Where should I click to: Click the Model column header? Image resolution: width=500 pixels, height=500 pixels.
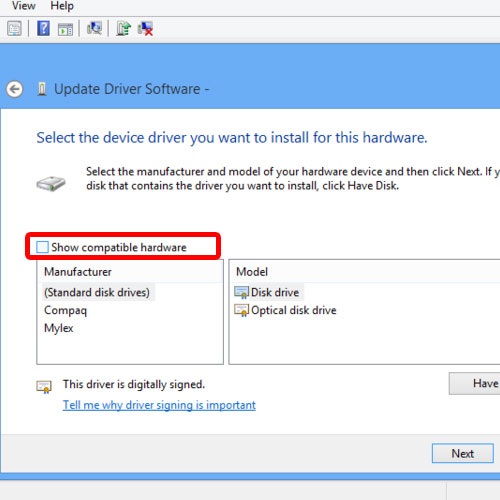365,272
